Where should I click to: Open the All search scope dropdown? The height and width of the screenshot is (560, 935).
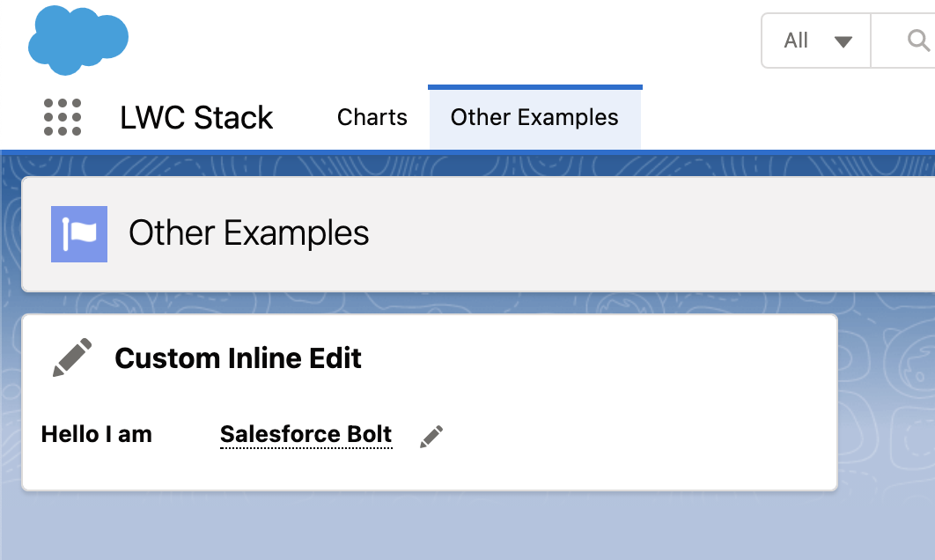coord(816,41)
